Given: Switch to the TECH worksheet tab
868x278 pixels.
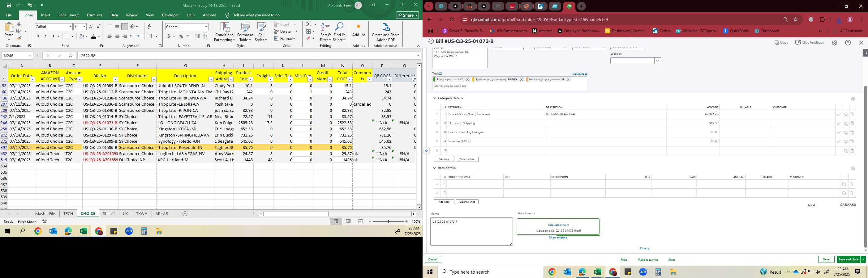Looking at the screenshot, I should pos(68,213).
